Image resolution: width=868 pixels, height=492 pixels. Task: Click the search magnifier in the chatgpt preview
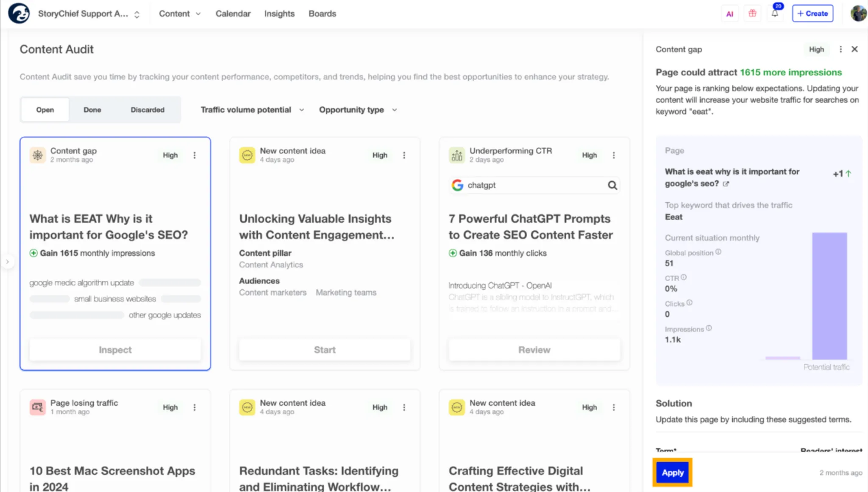(612, 185)
